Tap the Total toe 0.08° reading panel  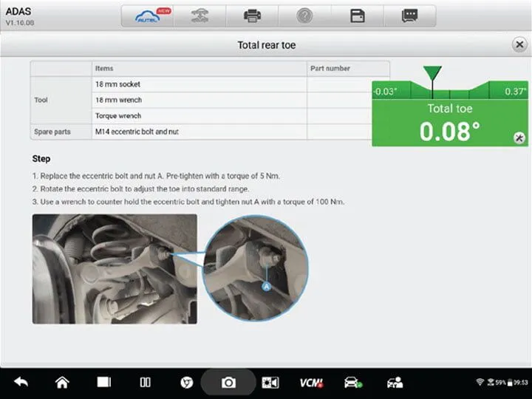(x=449, y=124)
